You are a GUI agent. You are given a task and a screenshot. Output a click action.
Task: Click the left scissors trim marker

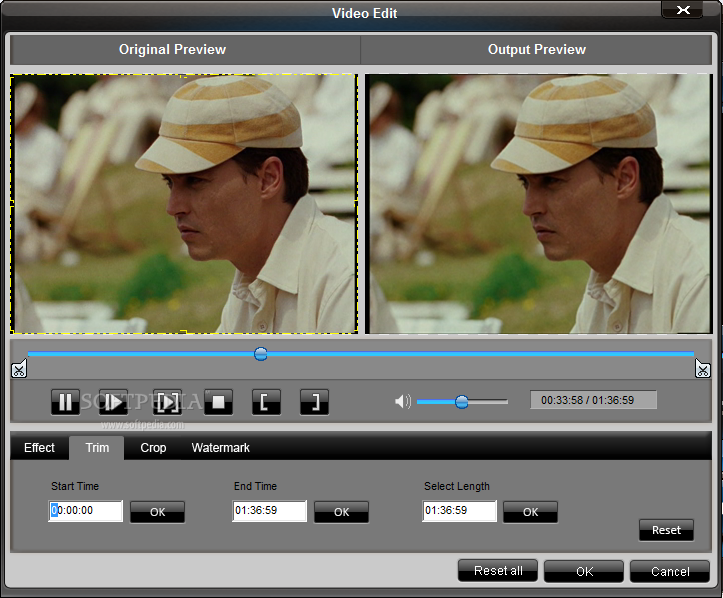19,368
